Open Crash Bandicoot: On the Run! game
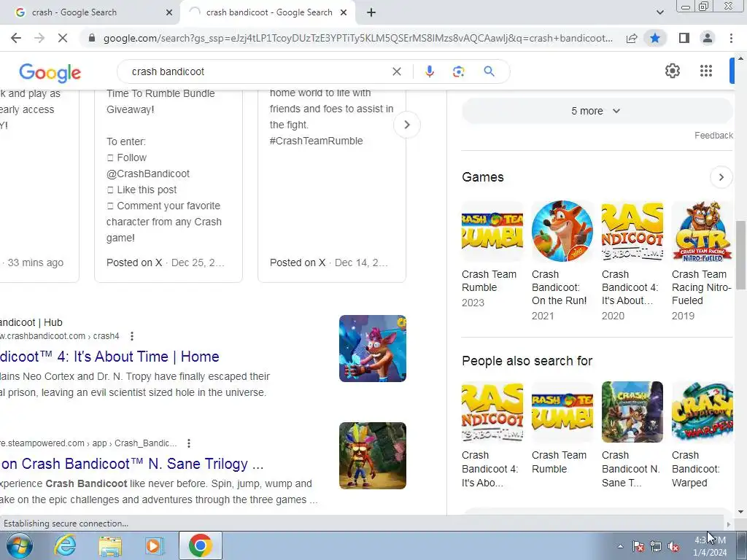747x560 pixels. 562,261
